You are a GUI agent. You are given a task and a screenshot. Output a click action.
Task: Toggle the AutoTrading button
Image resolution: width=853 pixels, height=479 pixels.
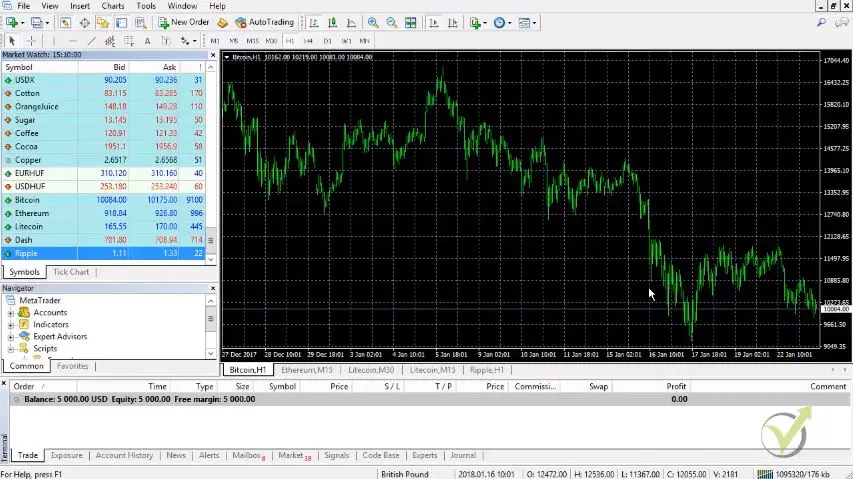(264, 22)
